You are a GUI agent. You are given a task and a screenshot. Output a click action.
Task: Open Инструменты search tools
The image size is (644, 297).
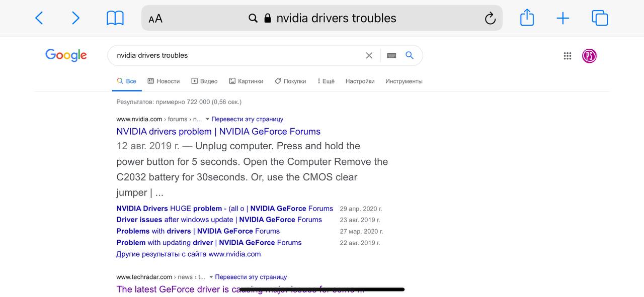point(404,81)
